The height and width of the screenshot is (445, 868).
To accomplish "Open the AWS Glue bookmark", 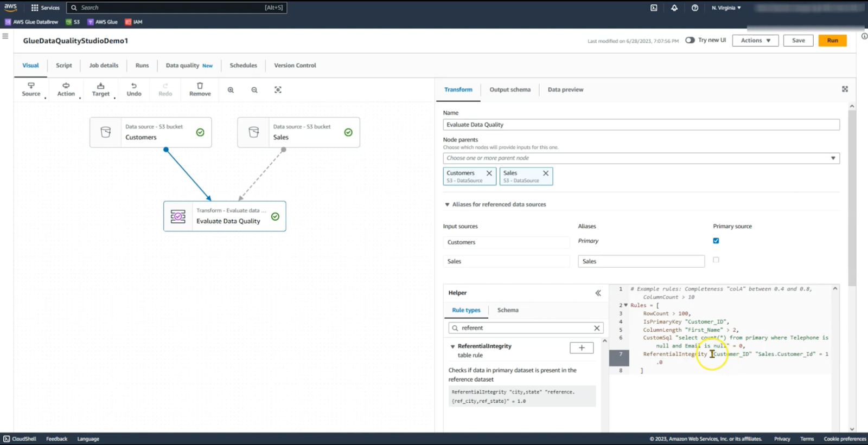I will click(103, 22).
